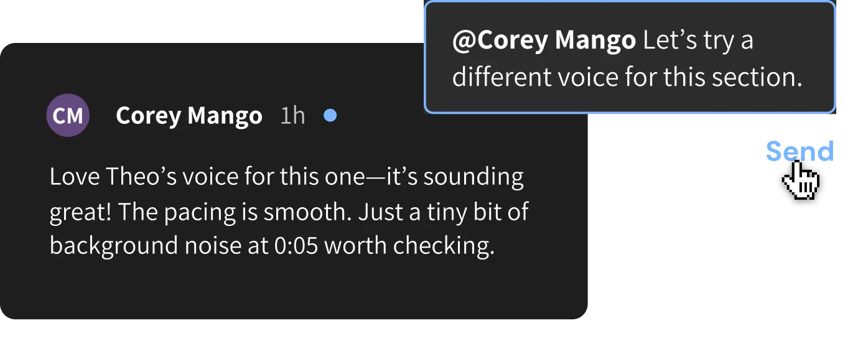Open Corey Mango's profile name
The image size is (868, 351).
[189, 116]
